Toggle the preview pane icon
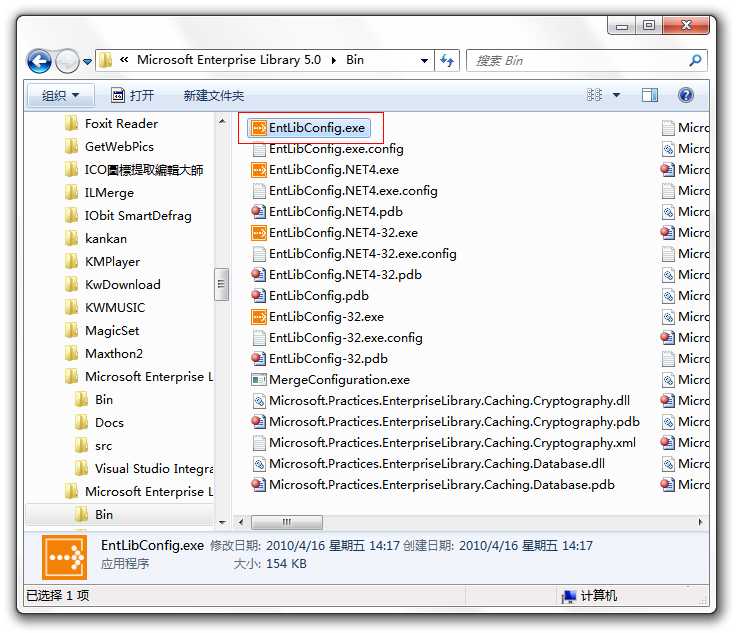The height and width of the screenshot is (633, 744). [650, 95]
